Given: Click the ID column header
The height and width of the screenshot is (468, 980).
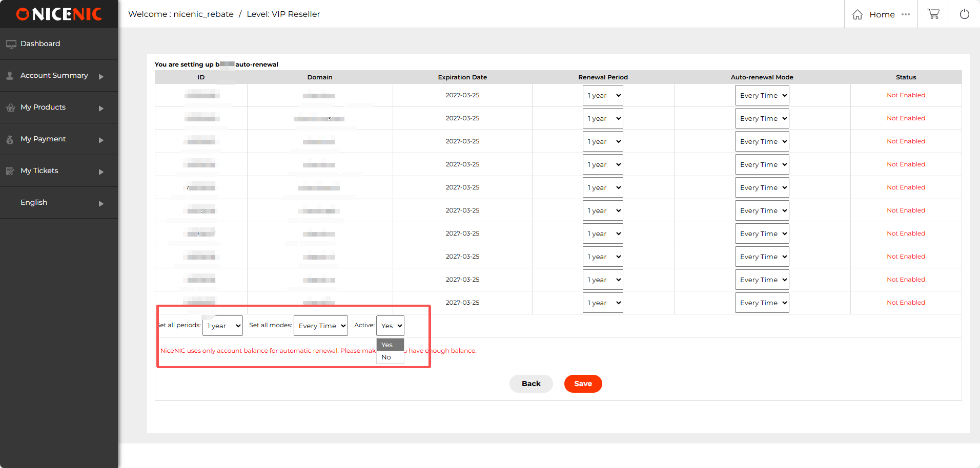Looking at the screenshot, I should (201, 77).
